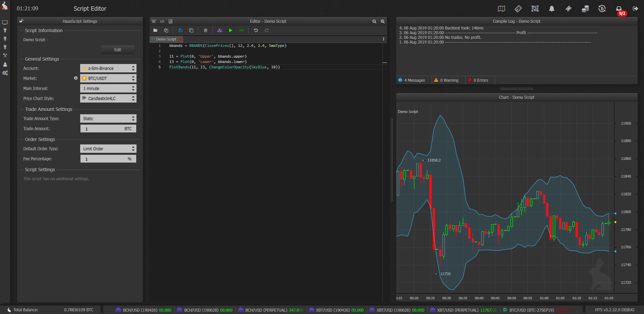Image resolution: width=644 pixels, height=314 pixels.
Task: Open the Trade Amount Type dropdown
Action: pos(108,118)
